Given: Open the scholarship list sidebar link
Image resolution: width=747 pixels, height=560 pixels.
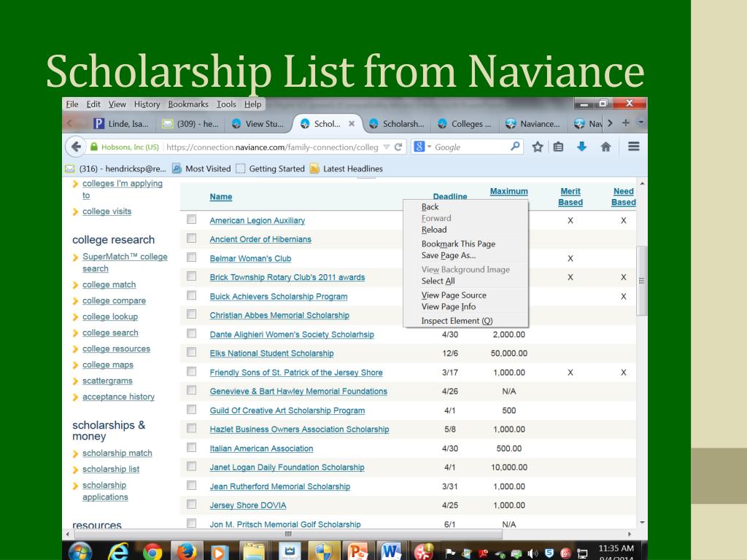Looking at the screenshot, I should (x=111, y=469).
